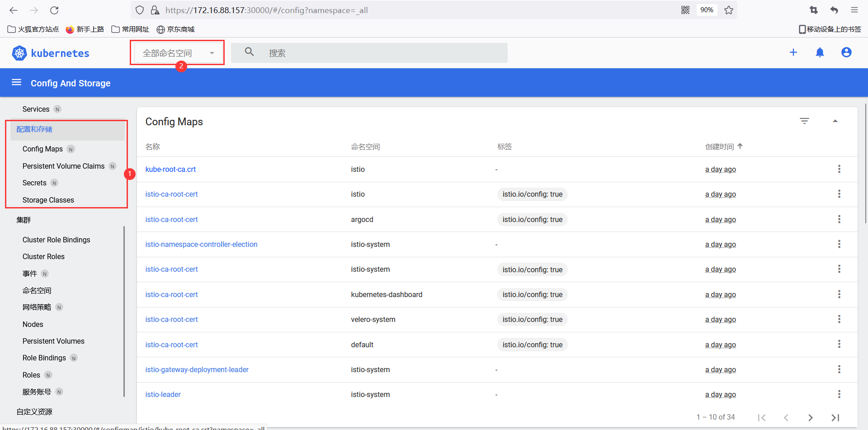Click the undo arrow icon in browser toolbar
The image size is (868, 430).
coord(834,10)
